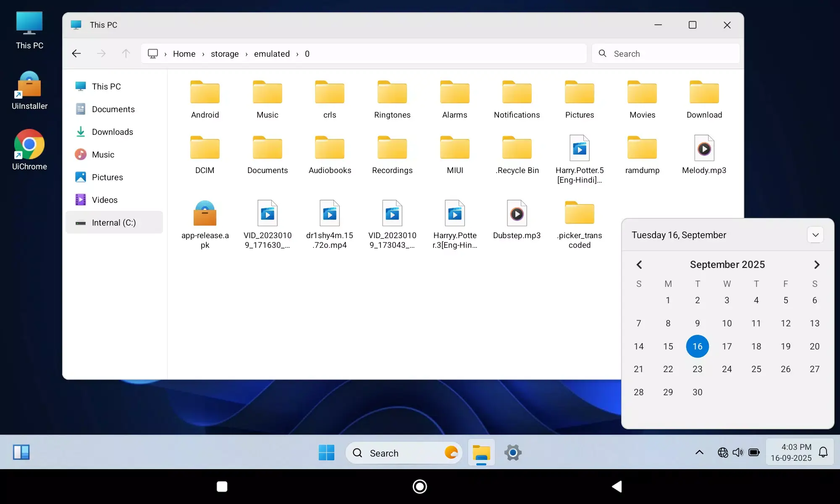Image resolution: width=840 pixels, height=504 pixels.
Task: Navigate up one directory level
Action: click(x=126, y=53)
